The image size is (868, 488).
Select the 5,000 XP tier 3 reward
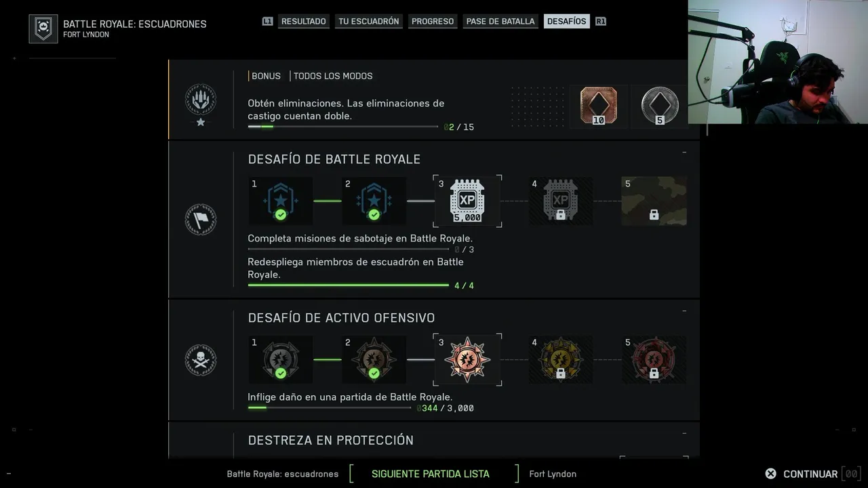467,201
